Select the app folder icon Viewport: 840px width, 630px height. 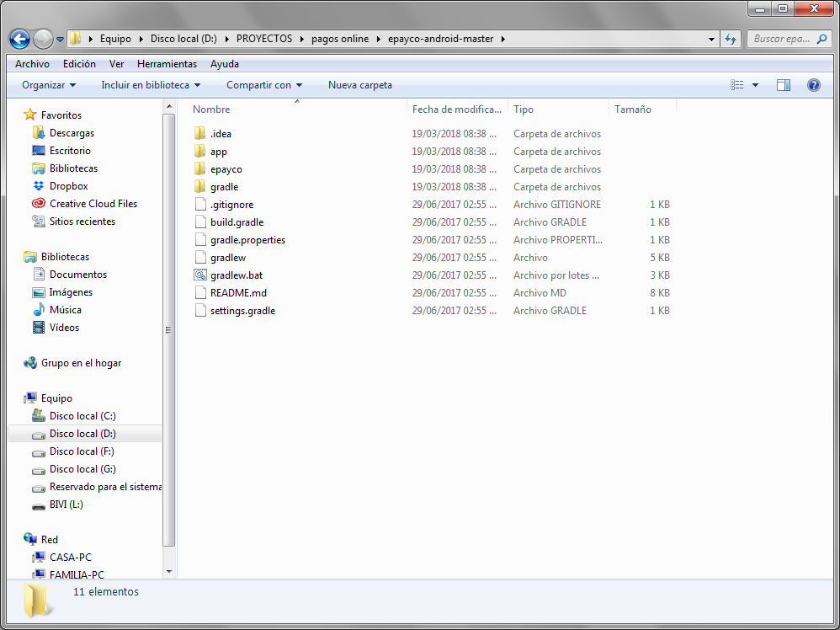pos(199,152)
